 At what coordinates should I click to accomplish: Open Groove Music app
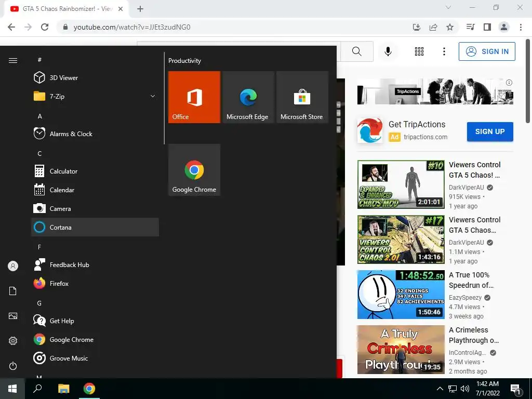click(95, 358)
